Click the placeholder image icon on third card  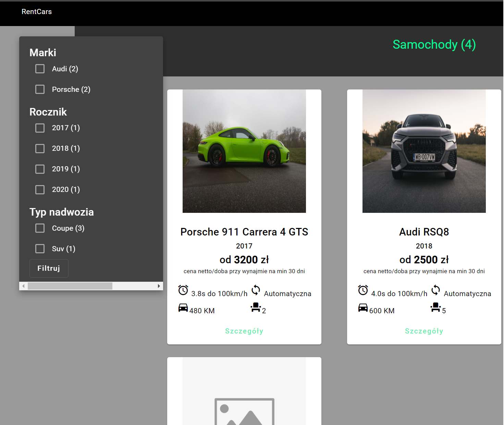pyautogui.click(x=244, y=411)
